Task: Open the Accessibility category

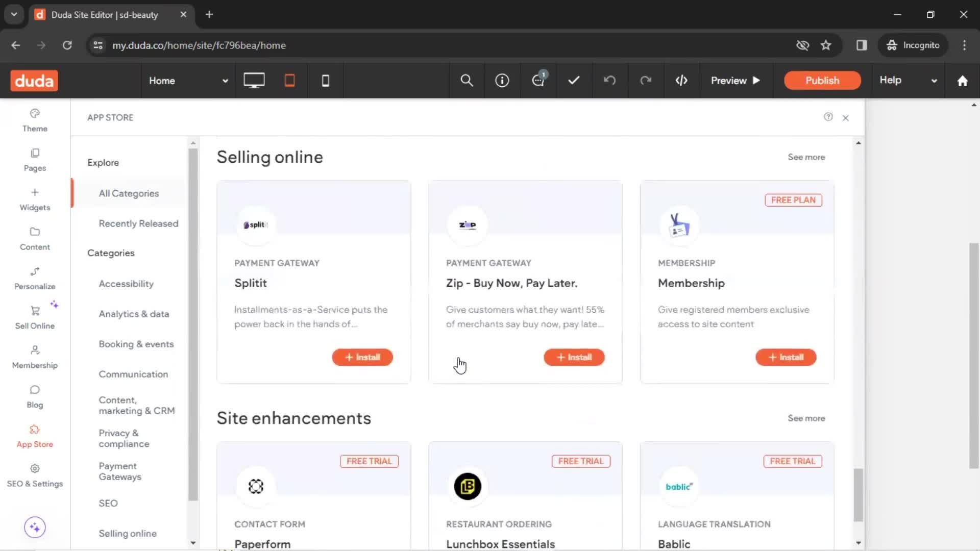Action: point(126,284)
